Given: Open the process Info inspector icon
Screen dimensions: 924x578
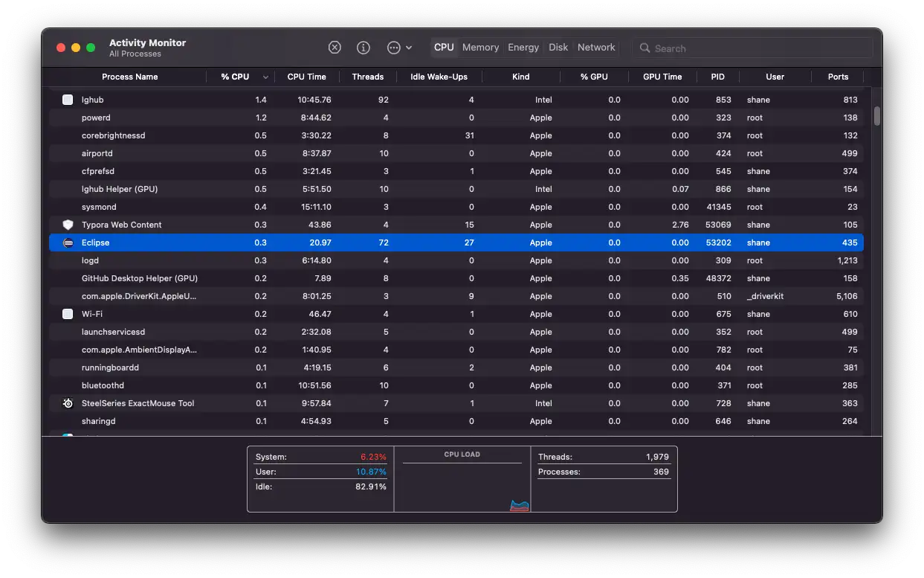Looking at the screenshot, I should coord(364,48).
